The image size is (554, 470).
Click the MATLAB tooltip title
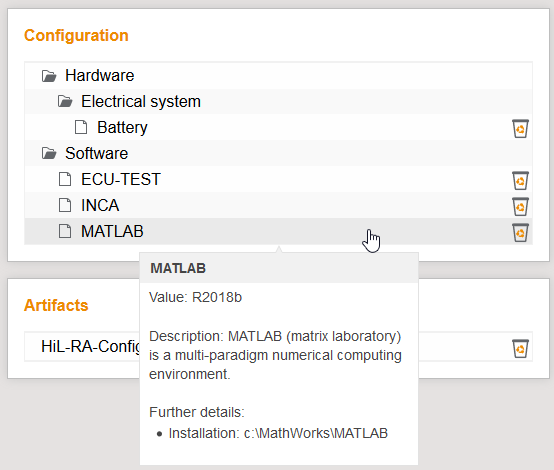[x=178, y=268]
